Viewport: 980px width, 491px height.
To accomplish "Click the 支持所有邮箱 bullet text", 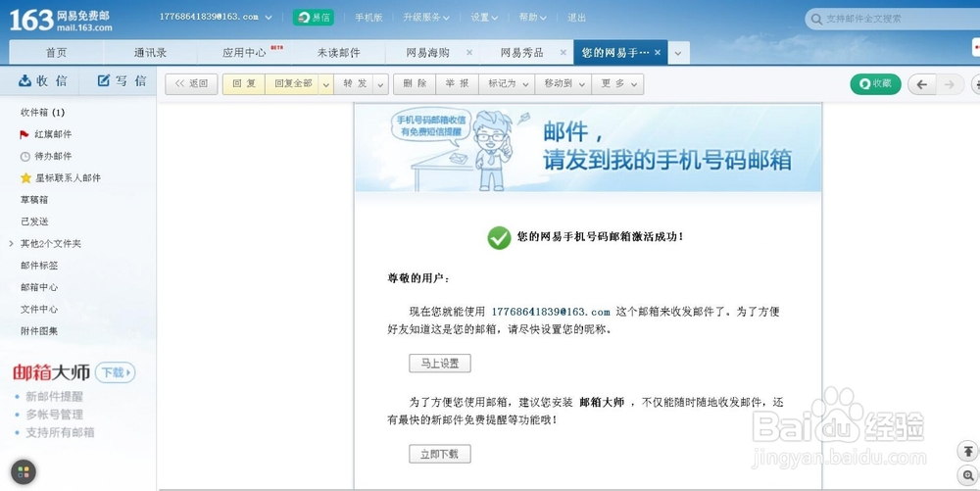I will pos(60,433).
